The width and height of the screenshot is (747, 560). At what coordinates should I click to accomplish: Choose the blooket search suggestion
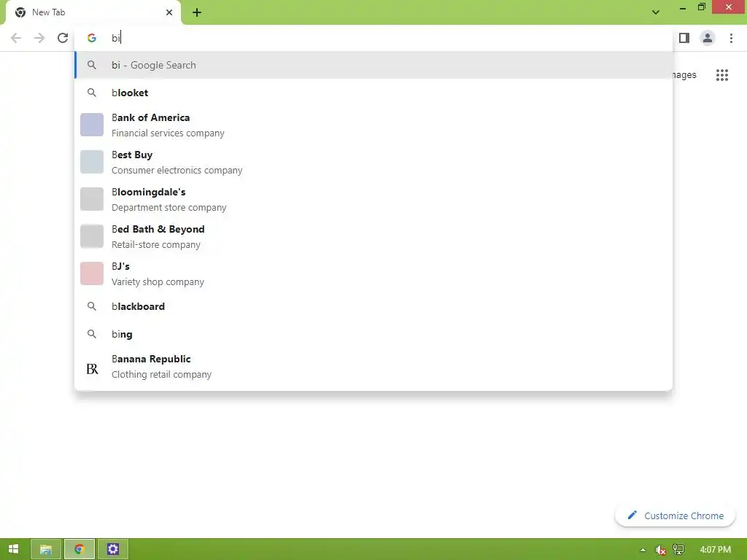[373, 93]
